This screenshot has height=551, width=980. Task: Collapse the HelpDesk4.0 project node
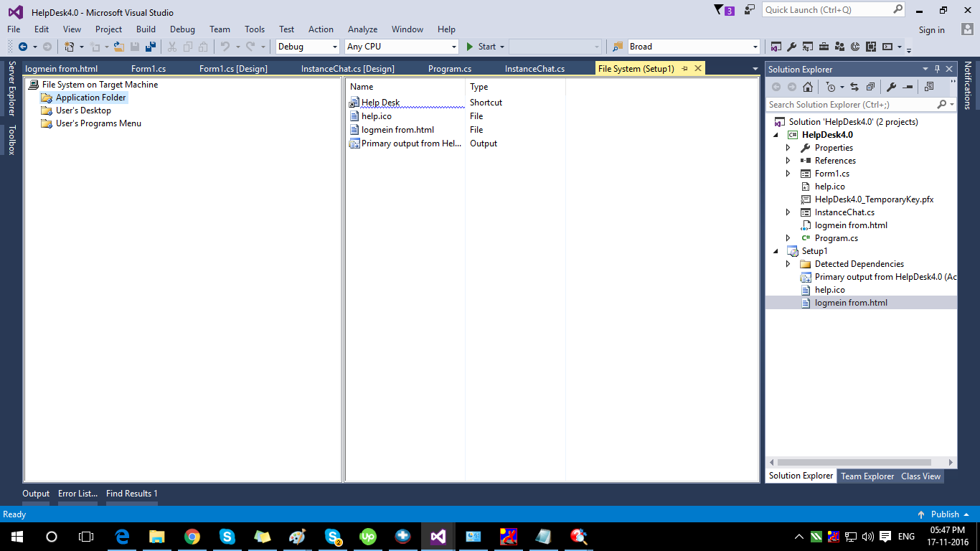[776, 135]
